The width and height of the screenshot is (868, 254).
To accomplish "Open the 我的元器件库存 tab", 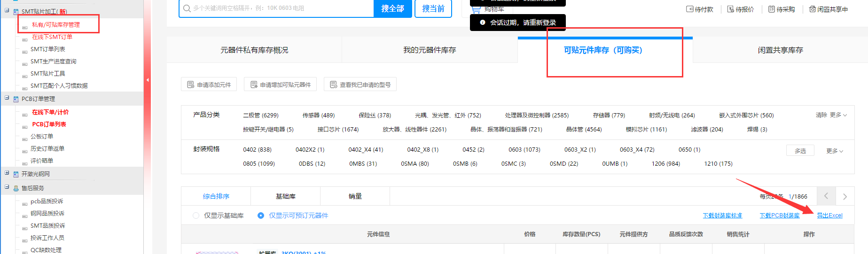I will coord(430,50).
